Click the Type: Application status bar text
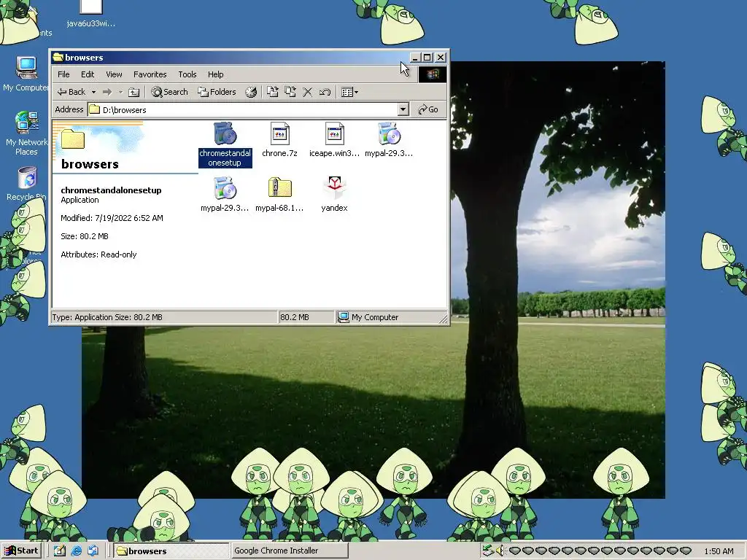The height and width of the screenshot is (560, 747). click(107, 317)
